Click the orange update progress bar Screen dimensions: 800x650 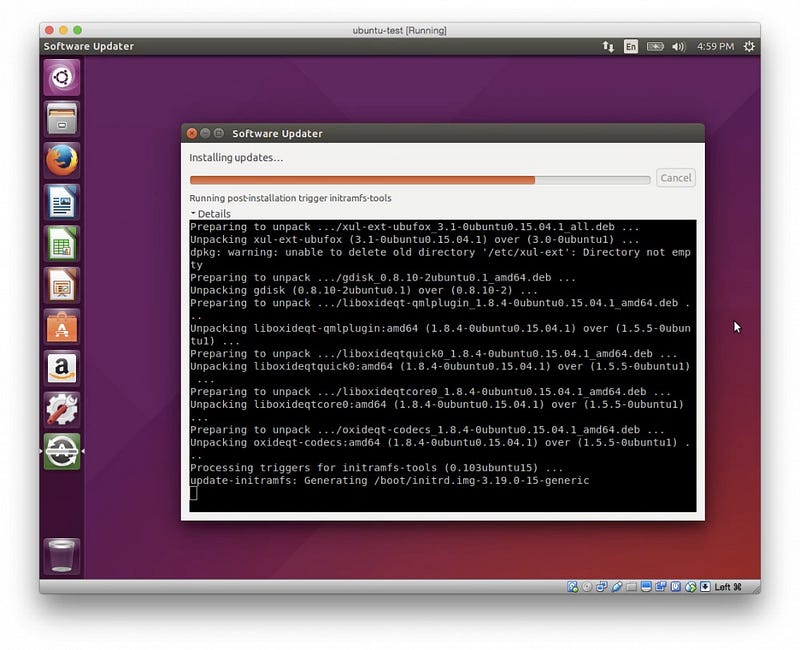(x=419, y=180)
